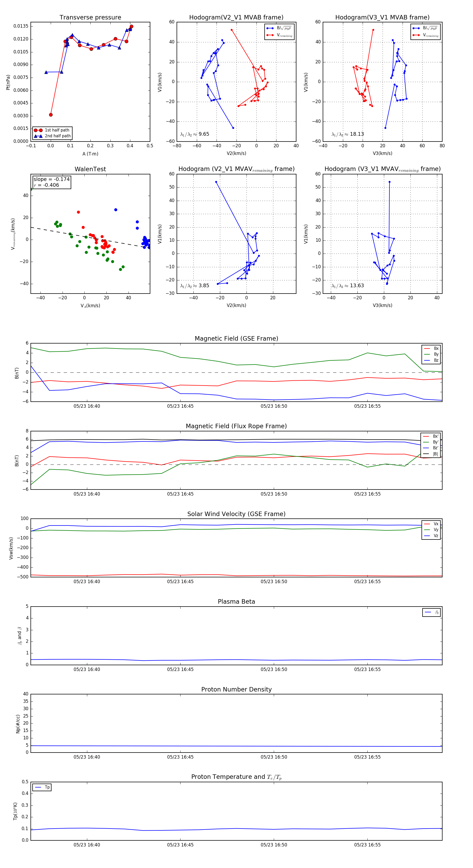Image resolution: width=473 pixels, height=868 pixels.
Task: Click the topmost blue point in WalenTest scatter
Action: point(116,210)
